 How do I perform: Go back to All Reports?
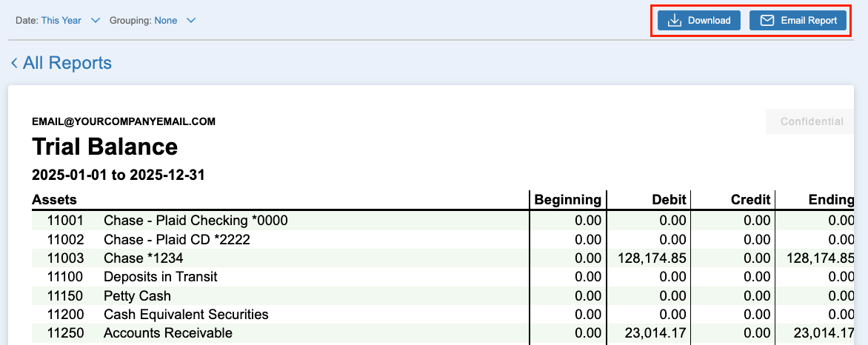coord(67,64)
